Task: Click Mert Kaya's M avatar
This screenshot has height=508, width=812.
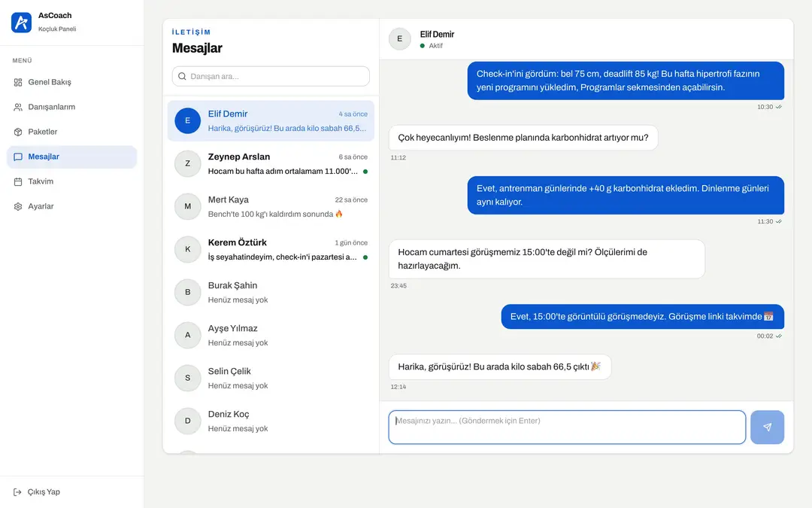Action: pos(187,206)
